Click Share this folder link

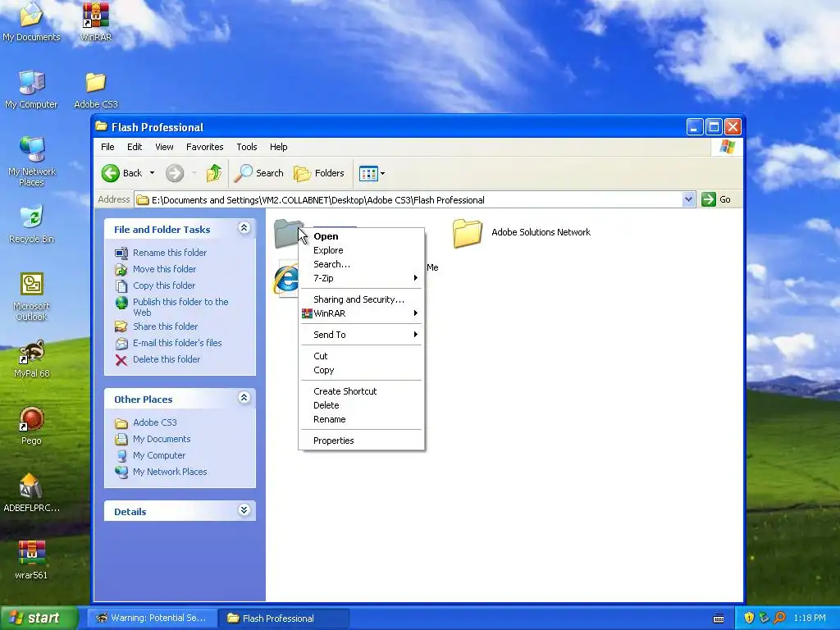pyautogui.click(x=165, y=326)
